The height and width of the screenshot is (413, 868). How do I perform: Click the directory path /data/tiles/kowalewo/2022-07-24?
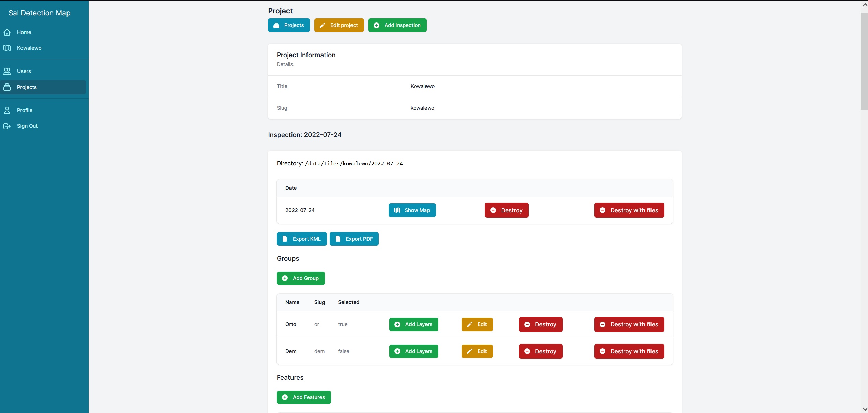(x=354, y=164)
